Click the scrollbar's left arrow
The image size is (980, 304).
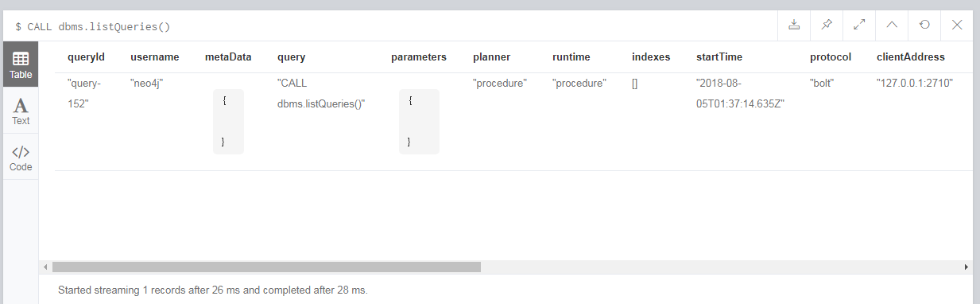(x=45, y=267)
